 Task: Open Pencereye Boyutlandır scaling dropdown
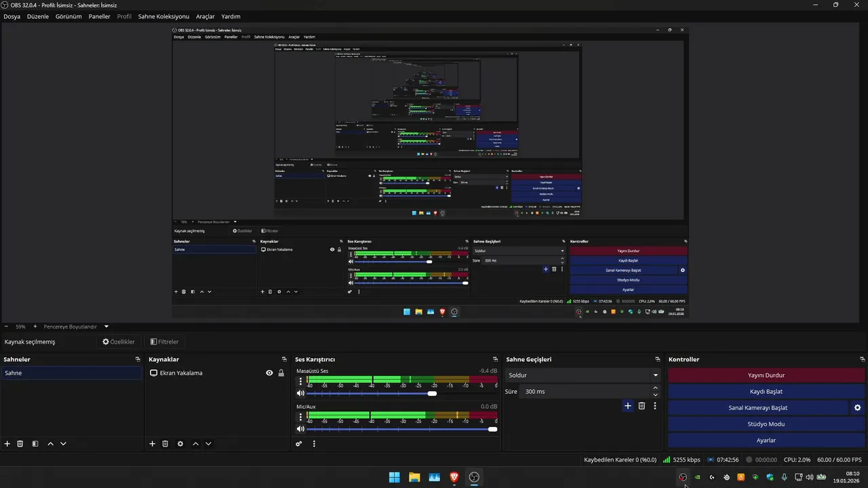coord(75,326)
